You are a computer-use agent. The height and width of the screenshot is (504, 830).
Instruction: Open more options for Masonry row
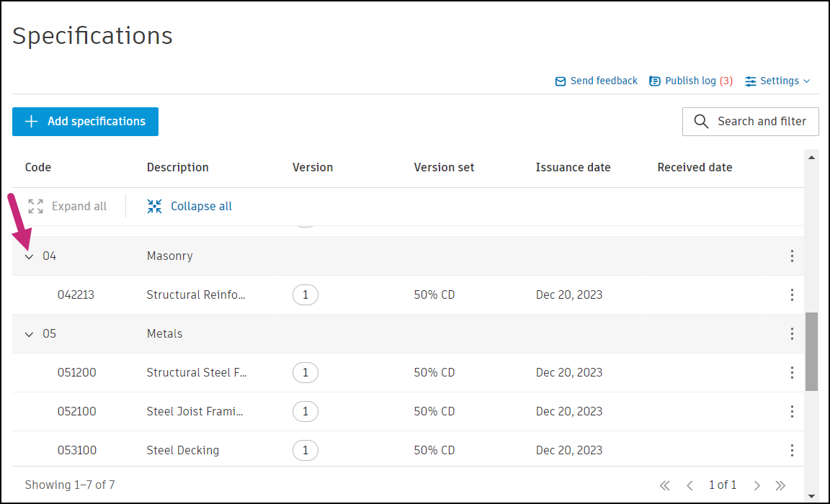click(x=792, y=256)
